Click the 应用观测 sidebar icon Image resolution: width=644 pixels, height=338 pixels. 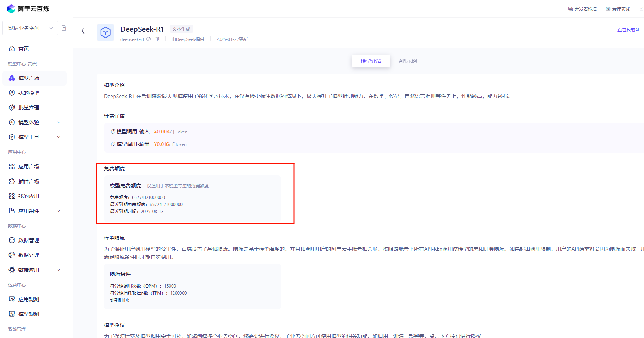12,299
